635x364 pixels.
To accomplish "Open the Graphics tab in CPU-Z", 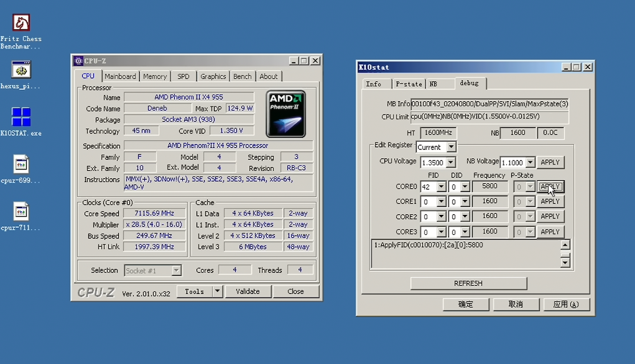I will click(213, 76).
